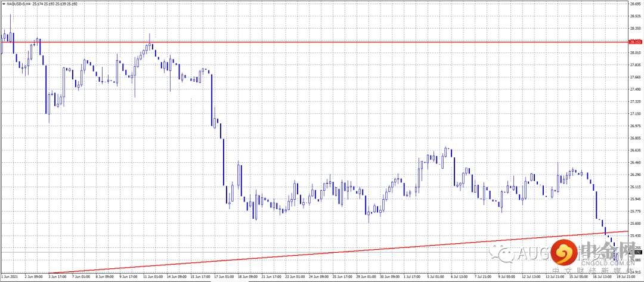Click the 28.350 price axis label
This screenshot has width=644, height=282.
[x=635, y=29]
